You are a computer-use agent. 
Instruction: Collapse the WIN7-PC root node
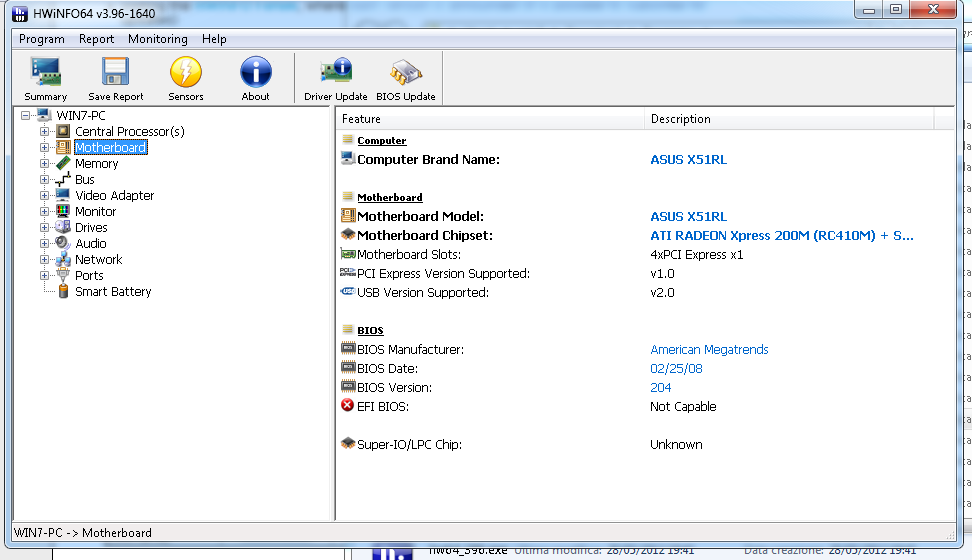coord(25,115)
